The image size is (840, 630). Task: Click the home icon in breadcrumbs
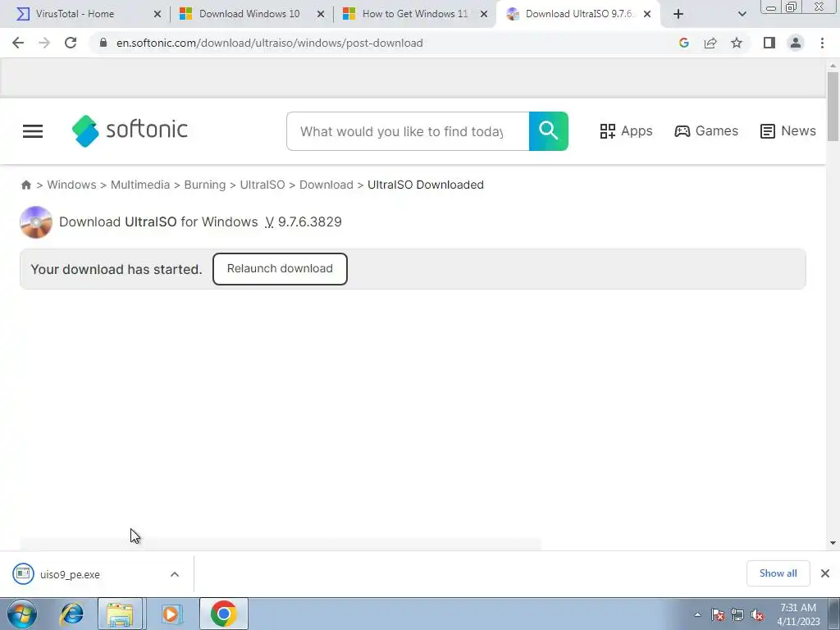(x=25, y=185)
